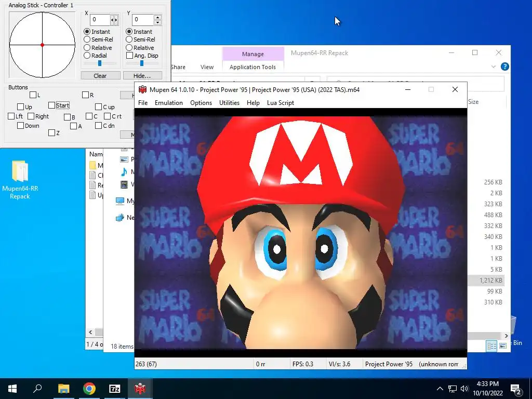This screenshot has width=532, height=399.
Task: Switch Explorer to large thumbnails view icon
Action: [x=503, y=345]
